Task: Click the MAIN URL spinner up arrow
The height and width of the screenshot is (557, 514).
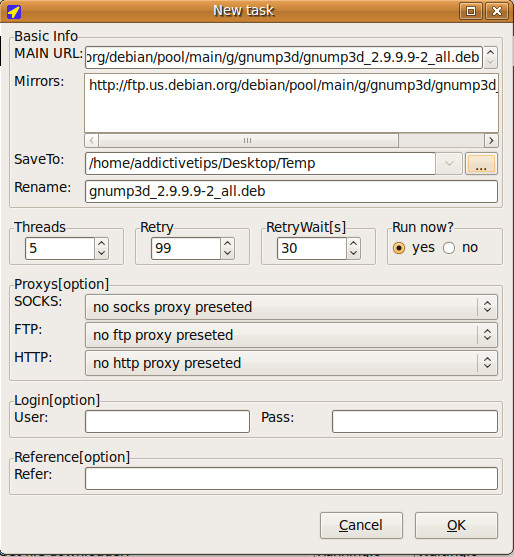Action: pyautogui.click(x=490, y=53)
